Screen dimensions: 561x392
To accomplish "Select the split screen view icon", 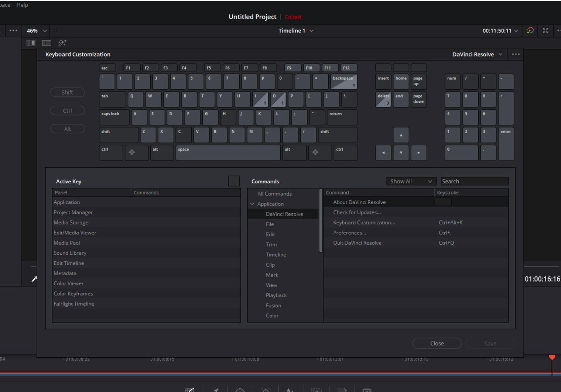I will tap(31, 43).
